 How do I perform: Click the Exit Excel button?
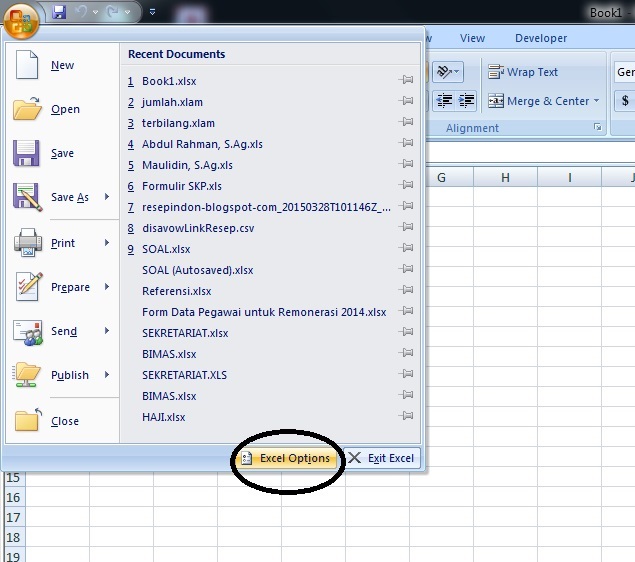pos(381,458)
